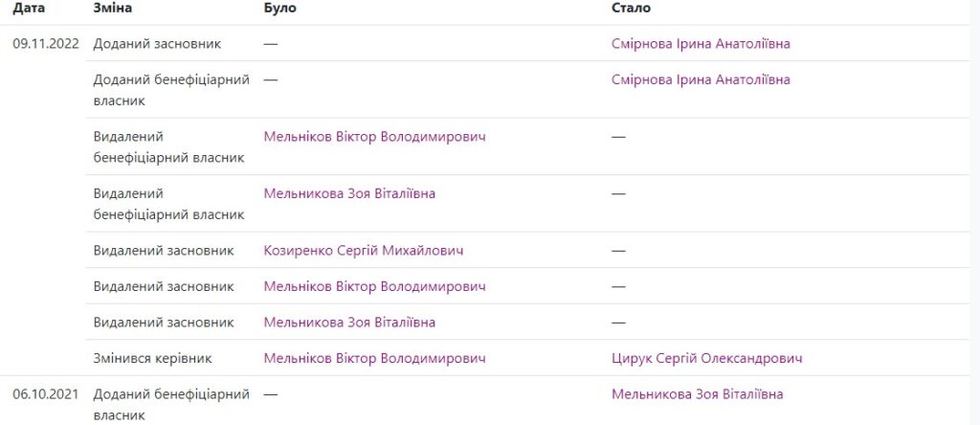
Task: Open Козиренко Сергій Михайлович link
Action: [x=364, y=251]
